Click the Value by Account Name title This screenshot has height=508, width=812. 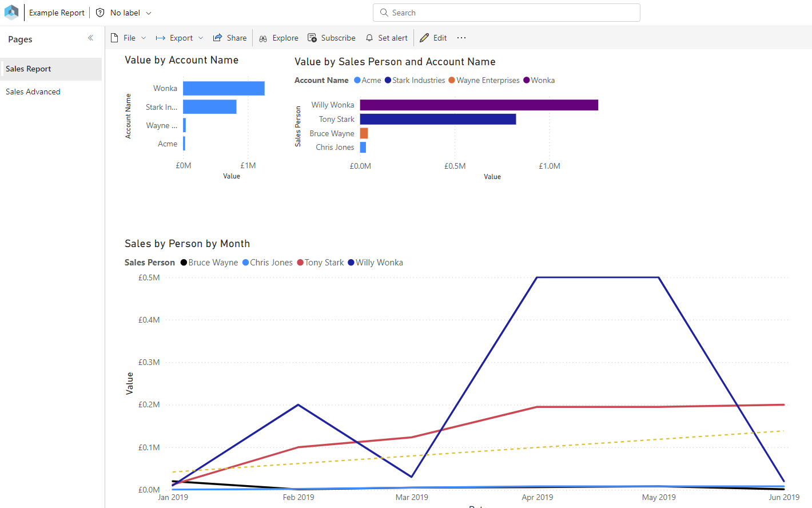pos(182,60)
